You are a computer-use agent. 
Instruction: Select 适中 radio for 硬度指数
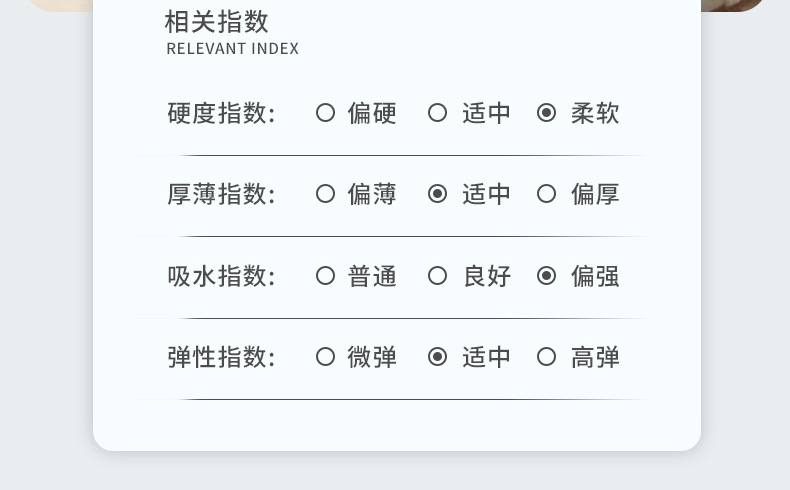tap(437, 113)
